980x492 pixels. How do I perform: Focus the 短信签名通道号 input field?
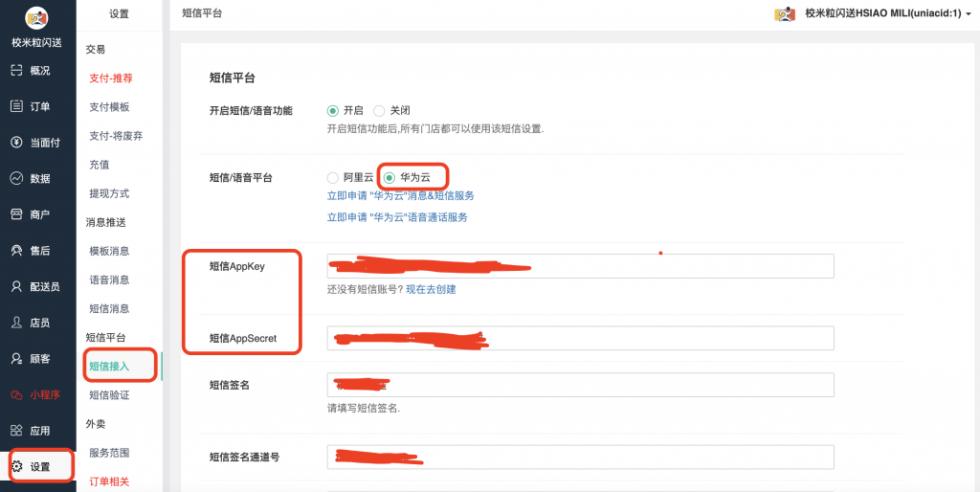581,457
